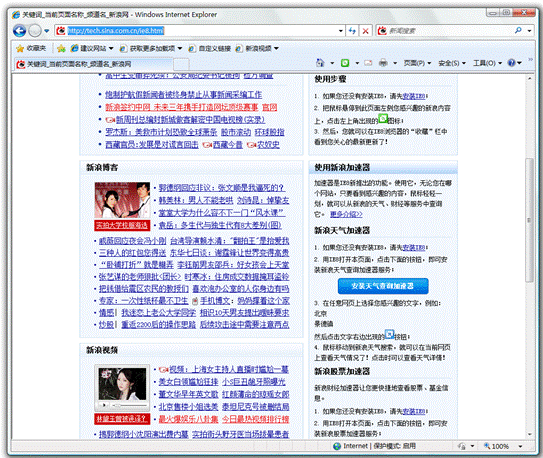Click the video camera icon before 新周刊总编
This screenshot has height=458, width=543.
(x=110, y=120)
